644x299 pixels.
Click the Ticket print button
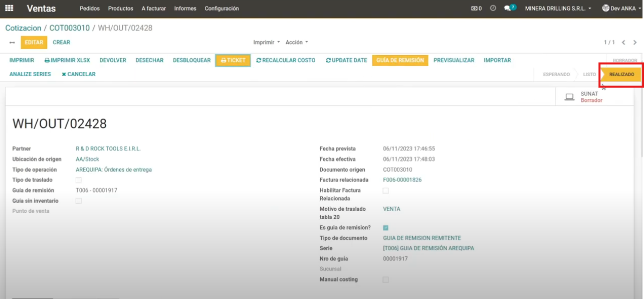point(233,60)
